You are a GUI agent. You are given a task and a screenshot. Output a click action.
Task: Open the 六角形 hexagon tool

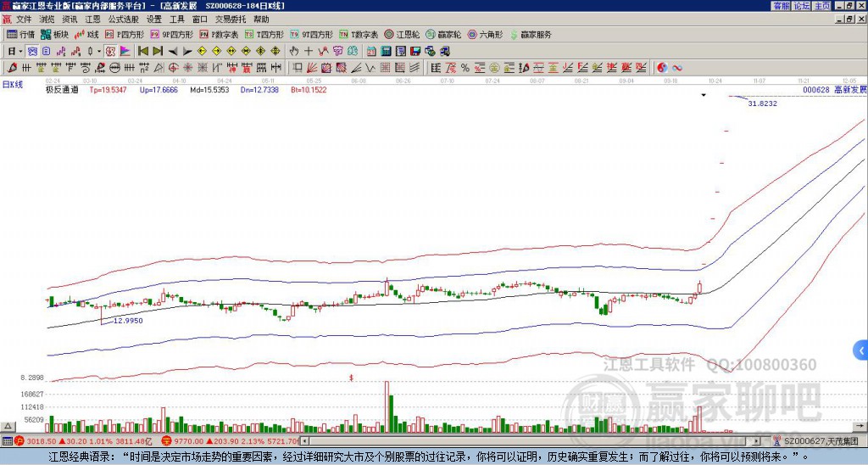pos(486,34)
